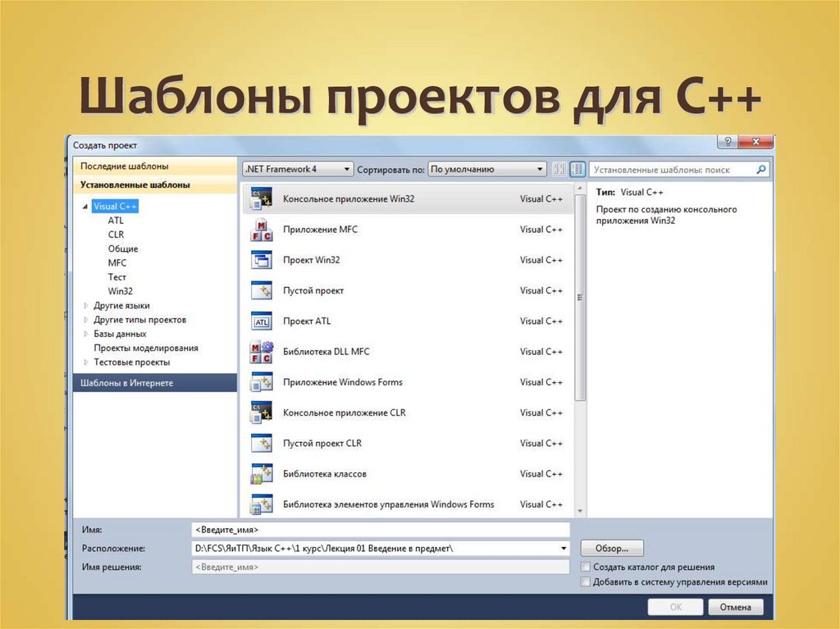Open 'Последние шаблоны' section
Image resolution: width=840 pixels, height=629 pixels.
click(x=155, y=166)
